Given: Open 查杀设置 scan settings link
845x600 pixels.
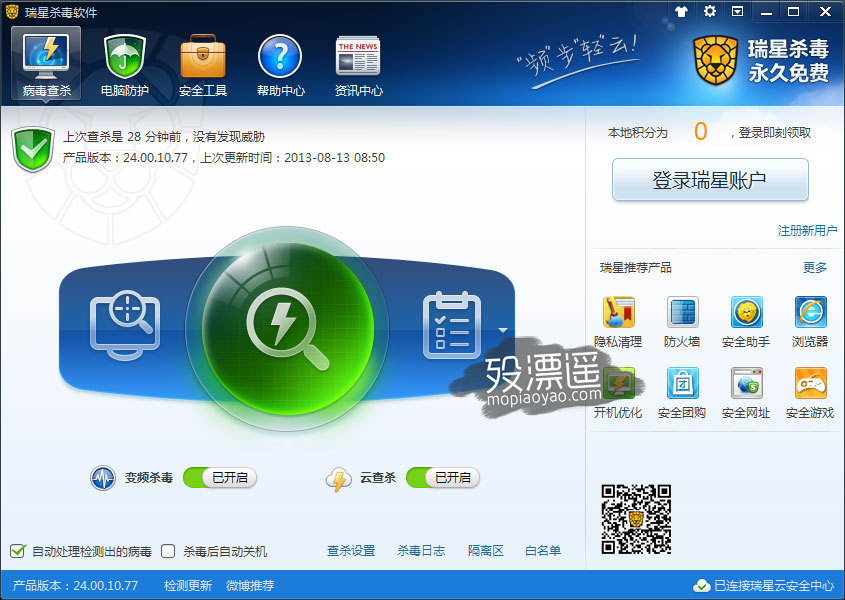Looking at the screenshot, I should pos(351,551).
